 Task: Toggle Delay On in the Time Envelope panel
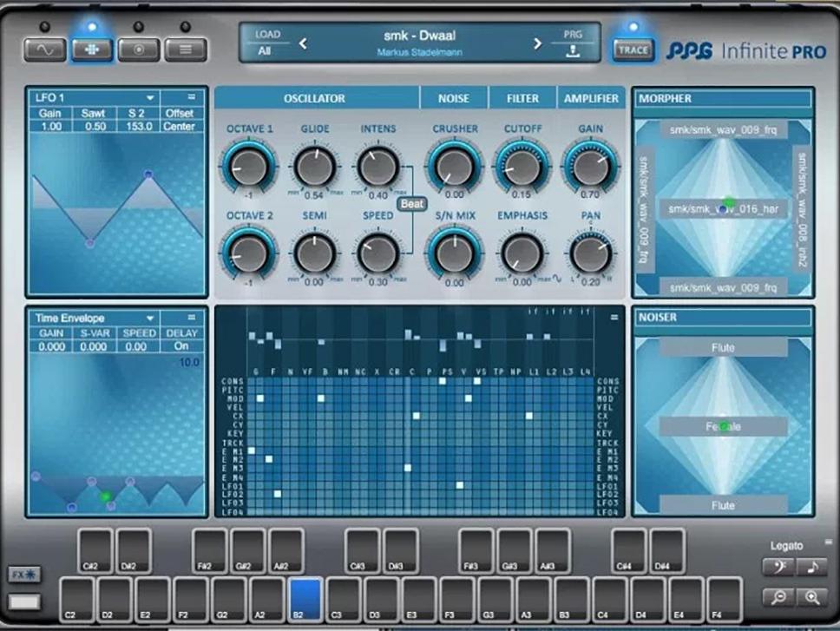click(x=182, y=345)
